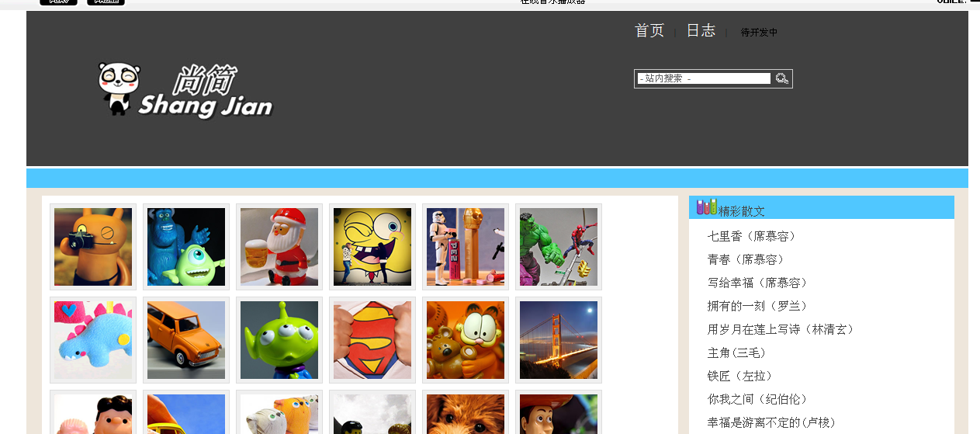View the Golden Gate Bridge night thumbnail

click(x=559, y=340)
